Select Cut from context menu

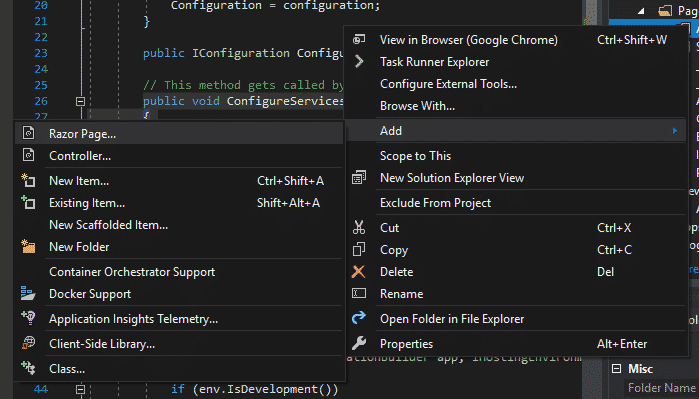coord(516,227)
